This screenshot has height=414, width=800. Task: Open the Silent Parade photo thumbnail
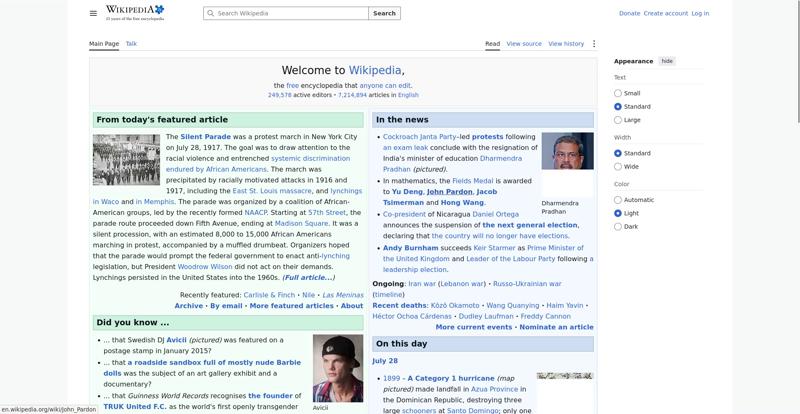pyautogui.click(x=127, y=160)
